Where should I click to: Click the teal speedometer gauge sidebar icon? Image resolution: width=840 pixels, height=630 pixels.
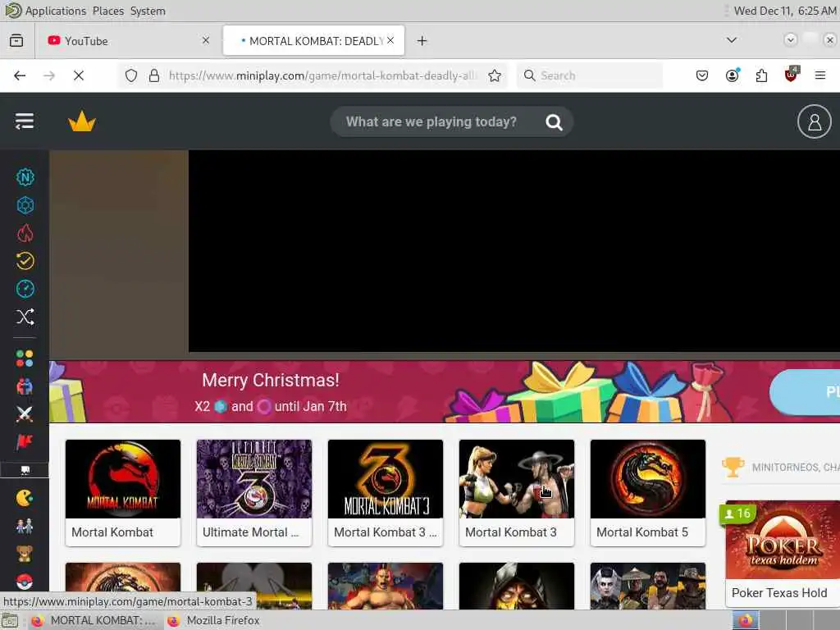pyautogui.click(x=25, y=289)
